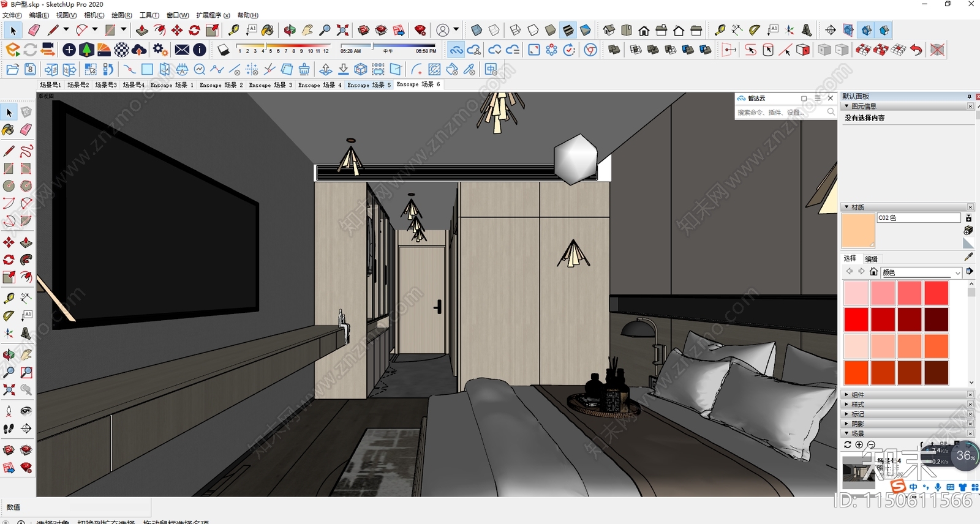Toggle Shaded With Textures face style

coord(568,30)
